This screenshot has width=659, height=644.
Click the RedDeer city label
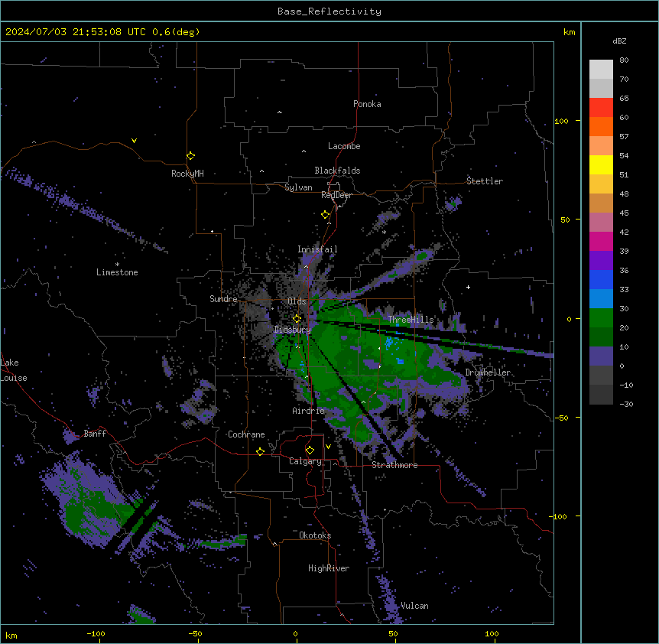(336, 195)
